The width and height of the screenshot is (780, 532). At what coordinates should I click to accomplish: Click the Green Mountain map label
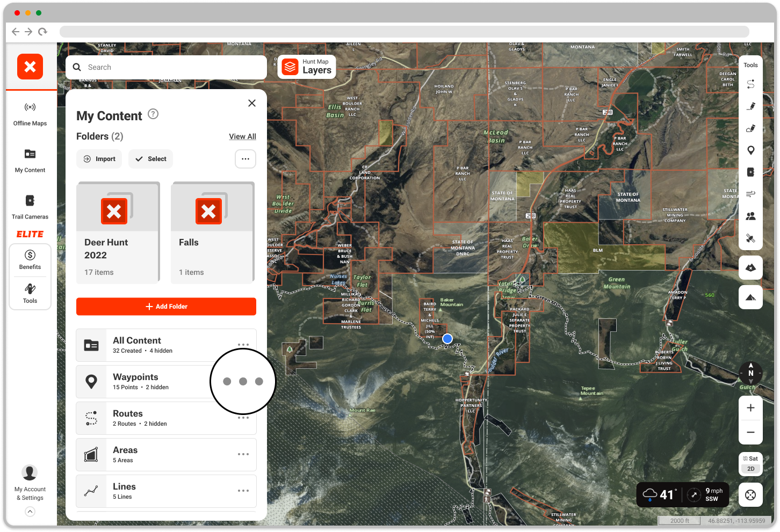click(x=617, y=283)
